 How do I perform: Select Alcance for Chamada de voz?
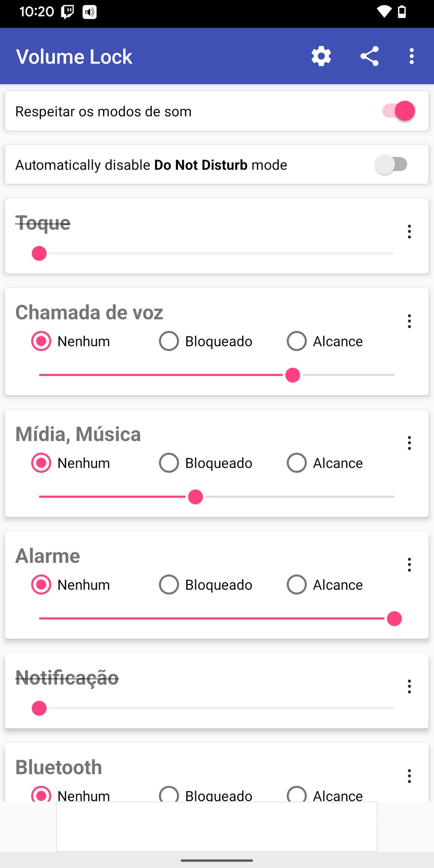point(297,341)
